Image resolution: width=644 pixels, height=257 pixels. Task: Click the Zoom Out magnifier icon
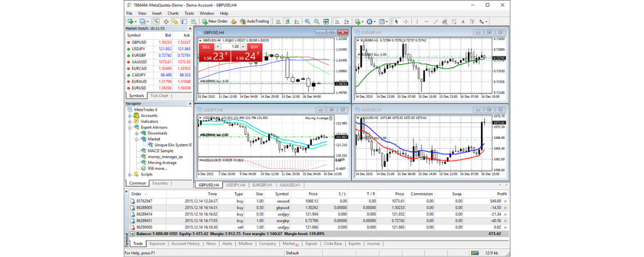click(x=316, y=22)
